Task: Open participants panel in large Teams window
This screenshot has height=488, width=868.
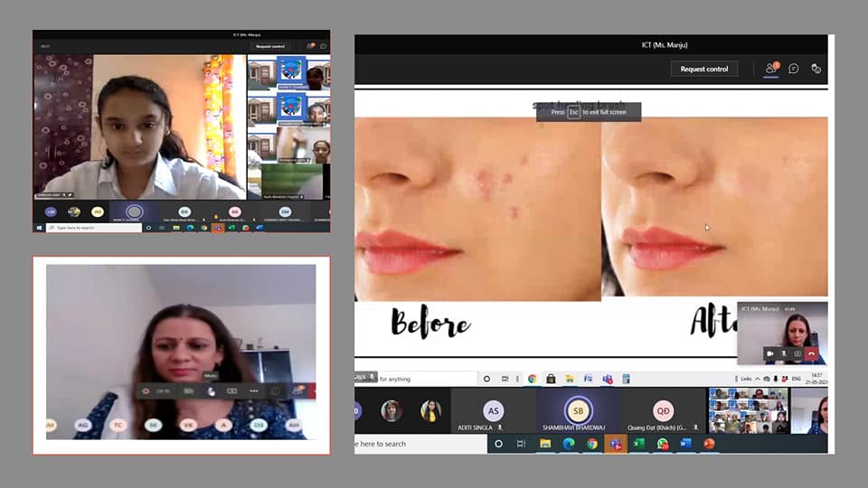Action: pyautogui.click(x=770, y=69)
